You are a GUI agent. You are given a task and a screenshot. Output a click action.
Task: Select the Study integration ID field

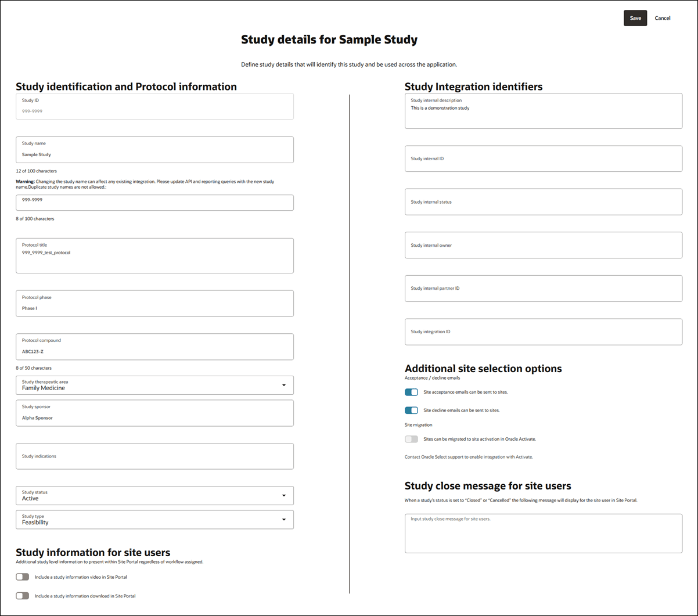click(543, 332)
